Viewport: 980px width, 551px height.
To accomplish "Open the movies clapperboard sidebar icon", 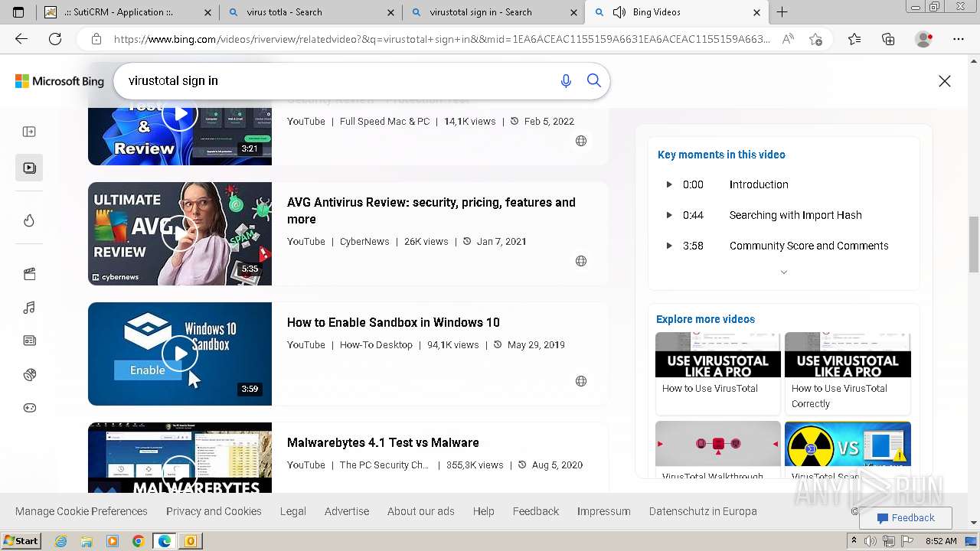I will (x=29, y=274).
